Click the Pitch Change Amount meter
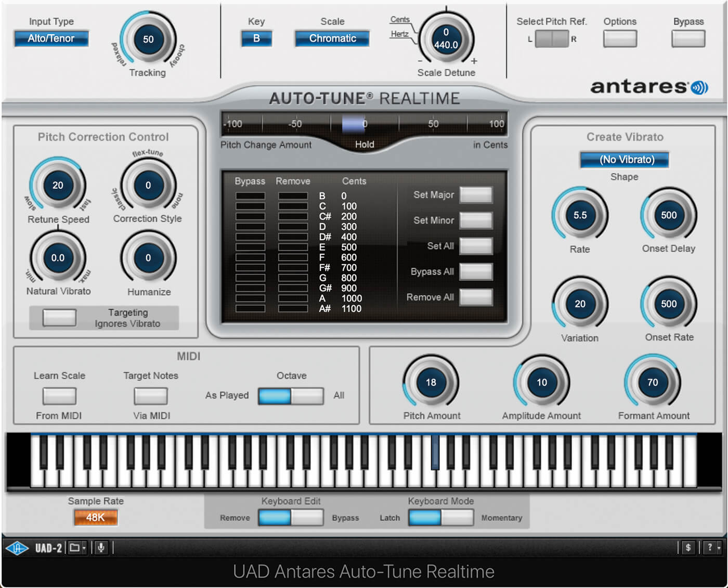 364,124
